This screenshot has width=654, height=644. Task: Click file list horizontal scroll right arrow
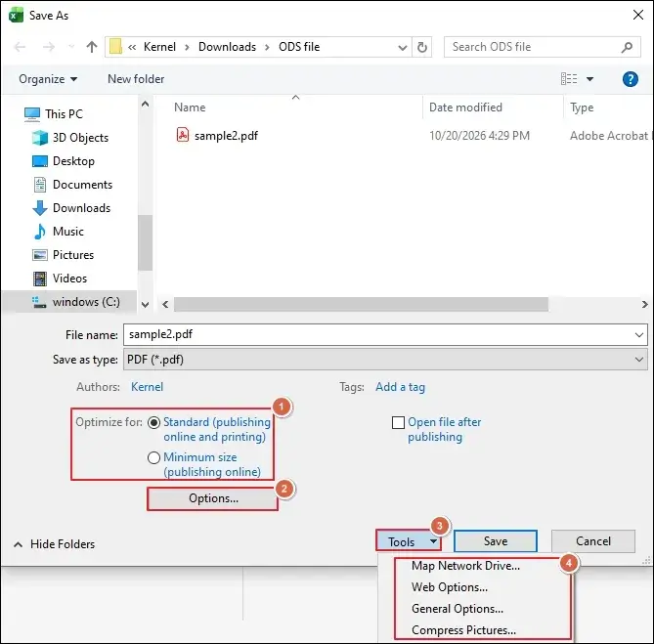coord(645,304)
